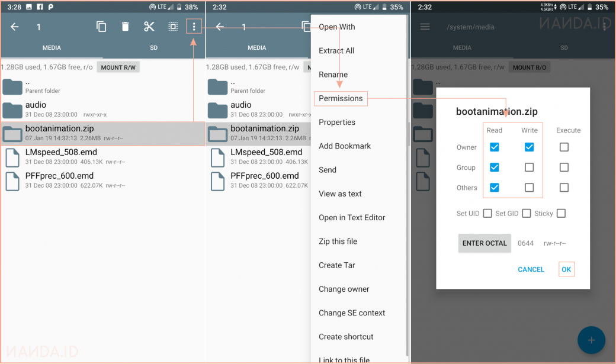Viewport: 616px width, 364px height.
Task: Tap the select all icon
Action: 172,27
